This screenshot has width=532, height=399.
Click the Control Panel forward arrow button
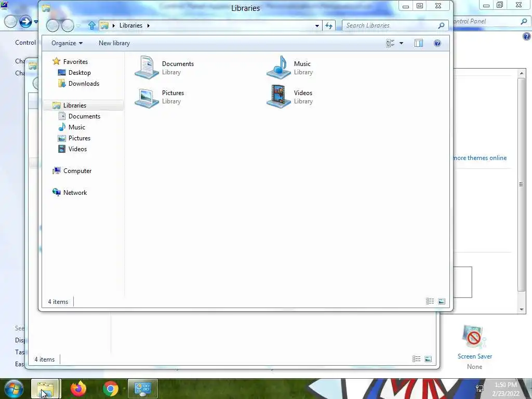25,22
